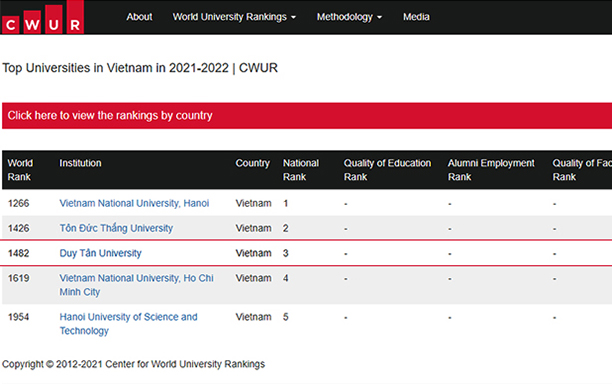
Task: Open Hanoi University of Science and Technology
Action: click(x=128, y=324)
